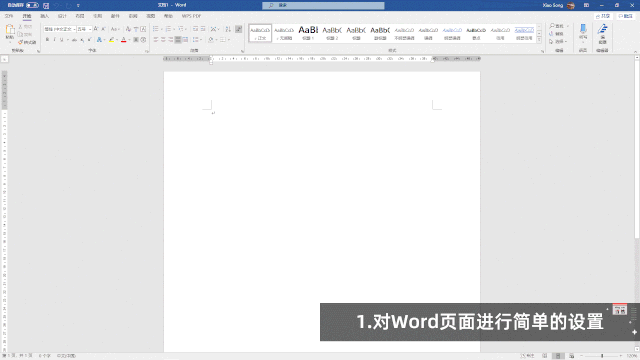
Task: Open the font size combo box
Action: point(84,29)
